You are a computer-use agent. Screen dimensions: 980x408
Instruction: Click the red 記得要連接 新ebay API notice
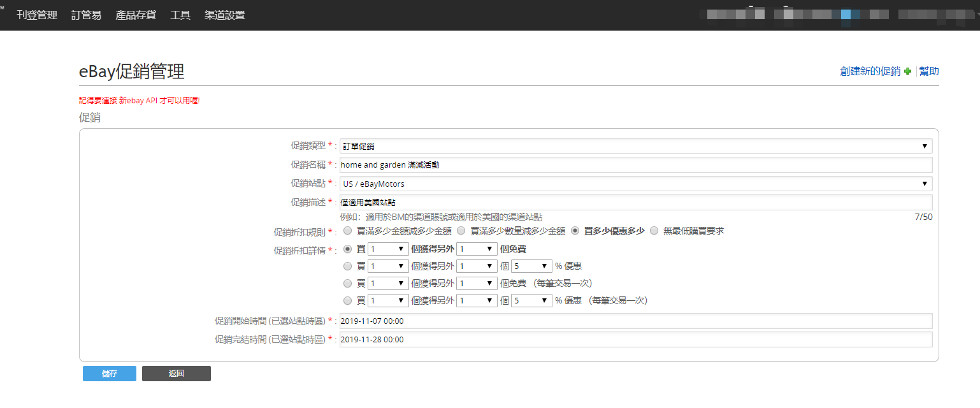click(140, 101)
